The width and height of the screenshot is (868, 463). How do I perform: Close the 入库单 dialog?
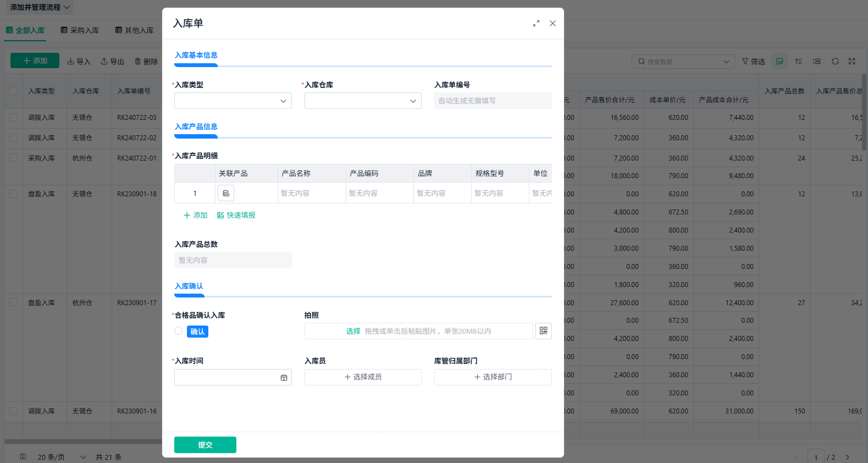click(552, 23)
